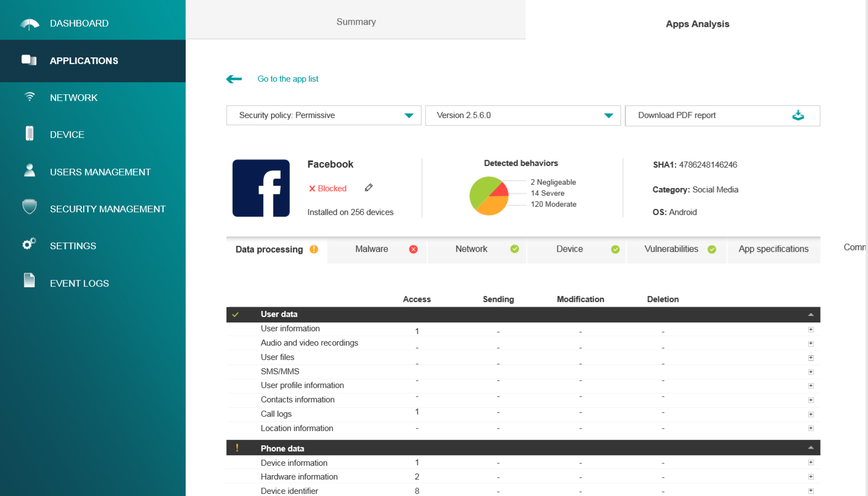Click the Detected behaviors pie chart
868x496 pixels.
489,196
